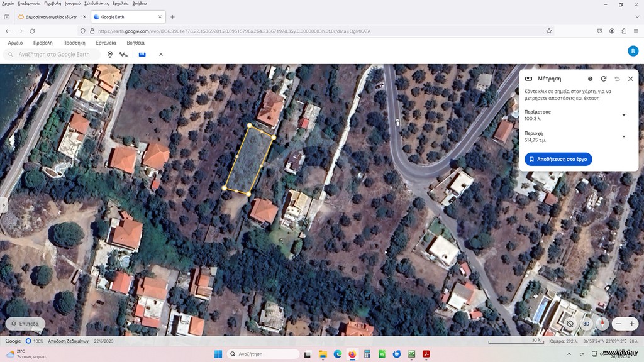Click the imagery date 22/6/2023

click(x=104, y=341)
